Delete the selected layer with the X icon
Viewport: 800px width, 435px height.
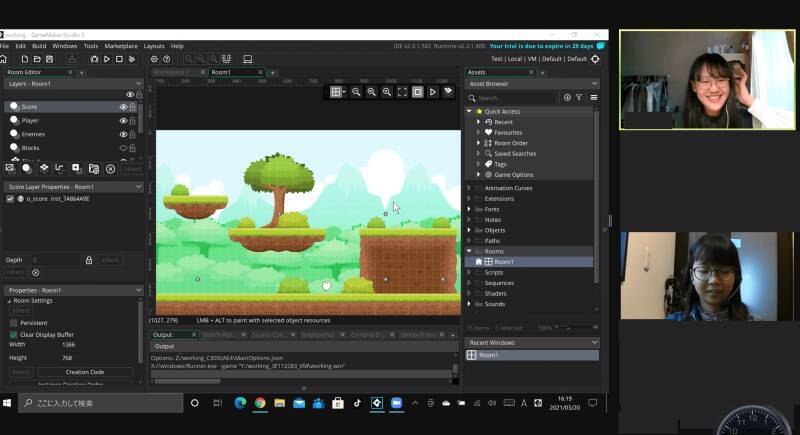pyautogui.click(x=110, y=169)
